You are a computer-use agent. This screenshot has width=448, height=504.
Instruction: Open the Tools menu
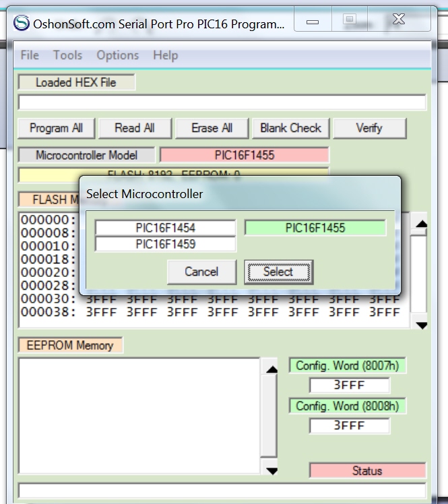coord(68,55)
